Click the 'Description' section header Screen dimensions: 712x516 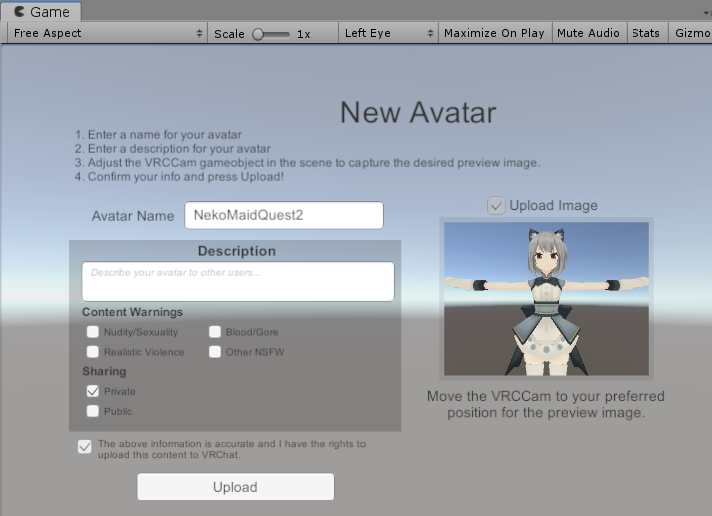point(237,251)
